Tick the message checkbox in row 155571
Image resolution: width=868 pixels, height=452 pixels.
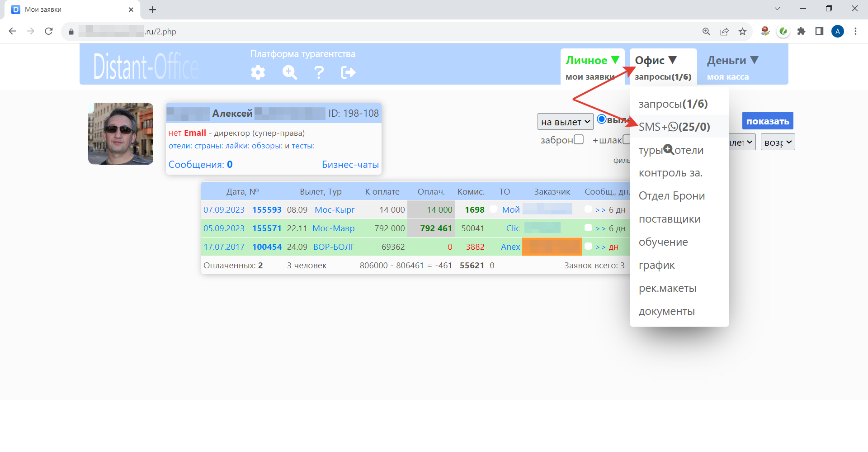coord(588,228)
